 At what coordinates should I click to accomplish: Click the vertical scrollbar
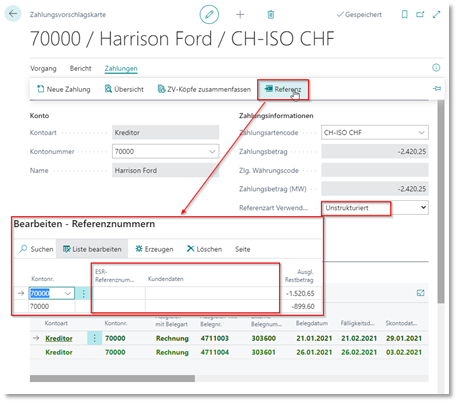pyautogui.click(x=441, y=201)
